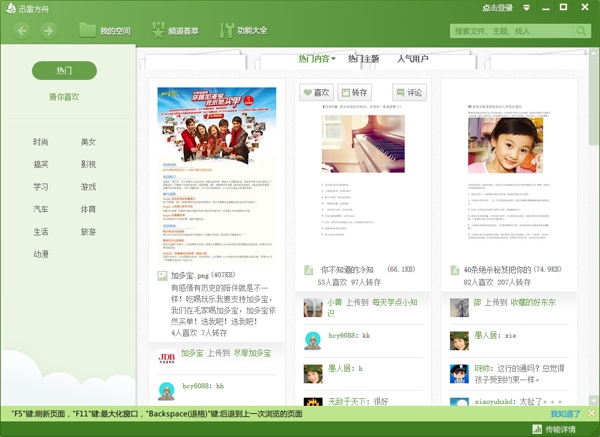
Task: Open 功能大全 tools icon
Action: tap(226, 30)
